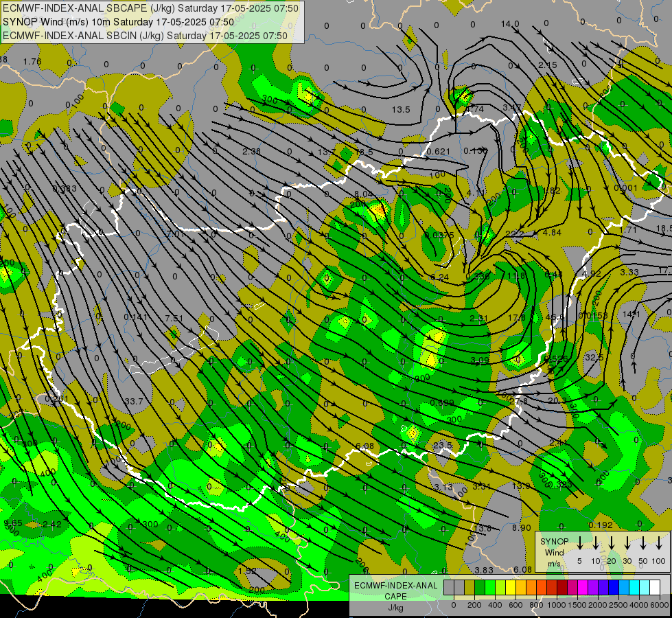The image size is (672, 618).
Task: Click the '1.76' value at upper left
Action: [x=32, y=62]
